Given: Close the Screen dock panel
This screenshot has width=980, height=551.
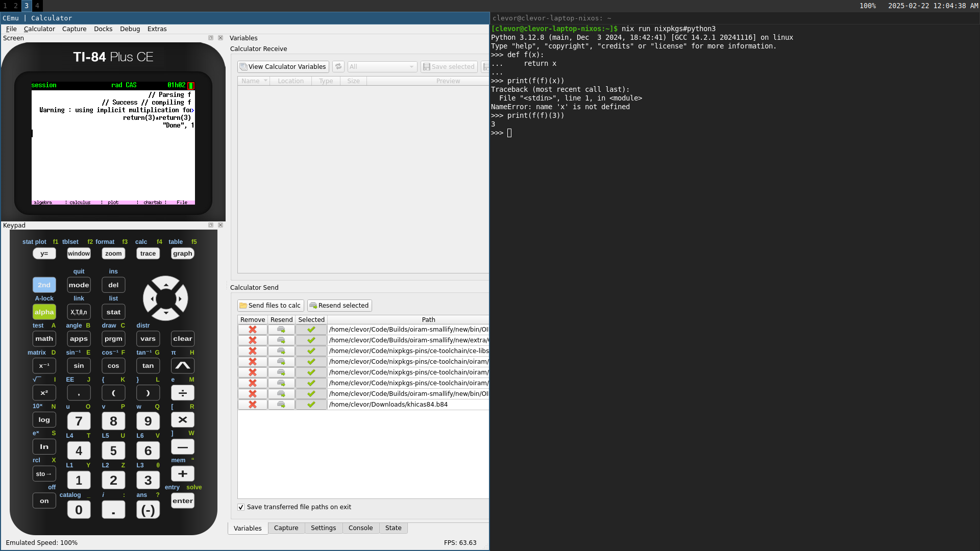Looking at the screenshot, I should click(x=220, y=38).
